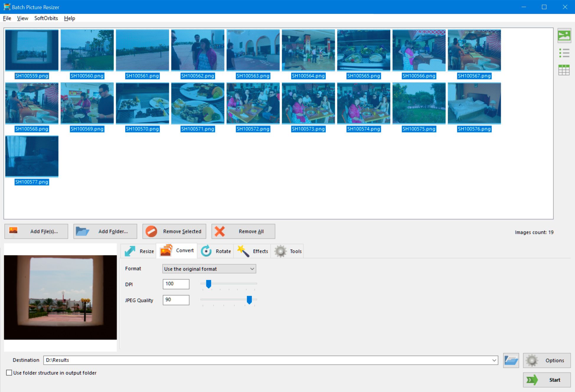Select the Convert tool tab
Image resolution: width=575 pixels, height=392 pixels.
pyautogui.click(x=177, y=251)
